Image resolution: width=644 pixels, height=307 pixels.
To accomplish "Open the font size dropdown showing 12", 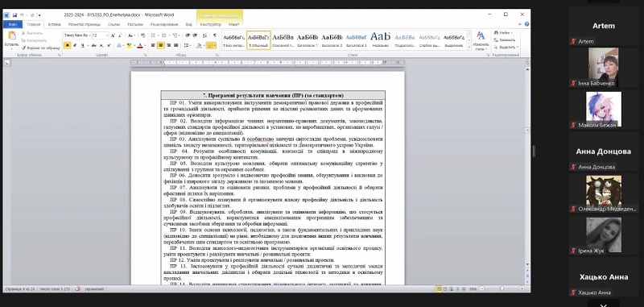I will pyautogui.click(x=100, y=35).
